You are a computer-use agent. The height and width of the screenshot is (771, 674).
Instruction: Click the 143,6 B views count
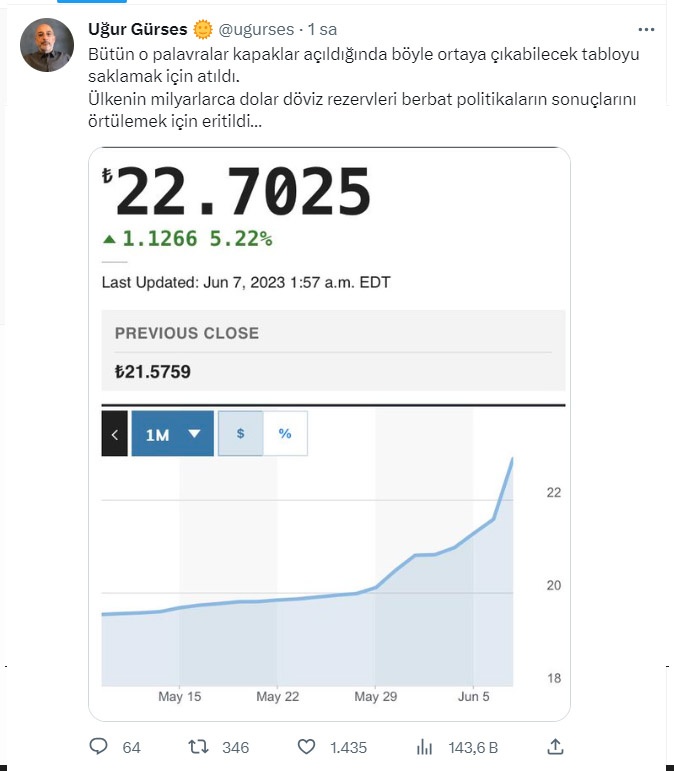[x=473, y=747]
